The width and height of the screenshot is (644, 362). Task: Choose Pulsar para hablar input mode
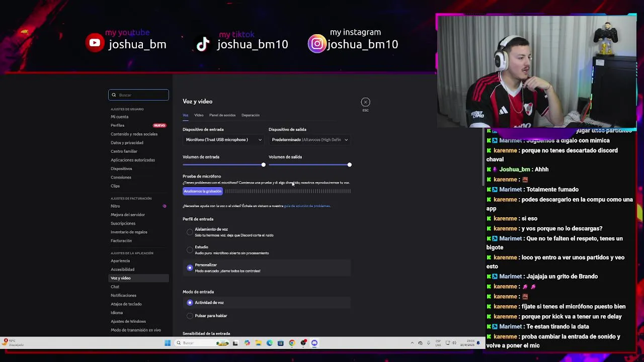(x=190, y=316)
